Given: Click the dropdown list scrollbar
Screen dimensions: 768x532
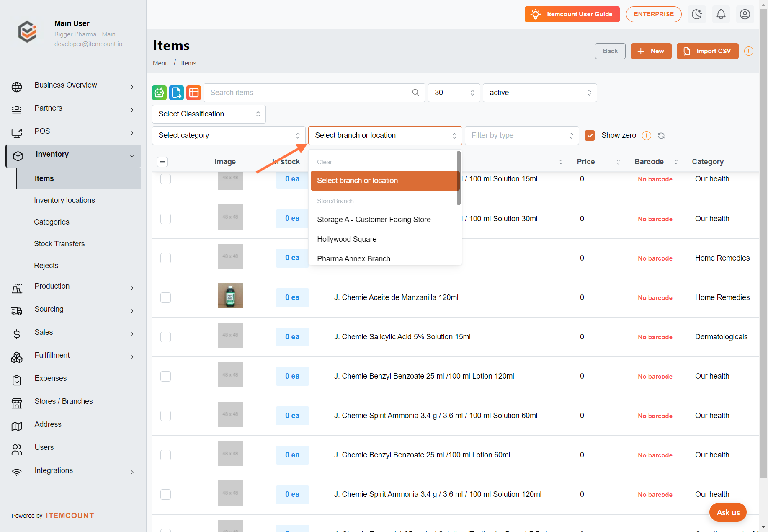Looking at the screenshot, I should [459, 178].
